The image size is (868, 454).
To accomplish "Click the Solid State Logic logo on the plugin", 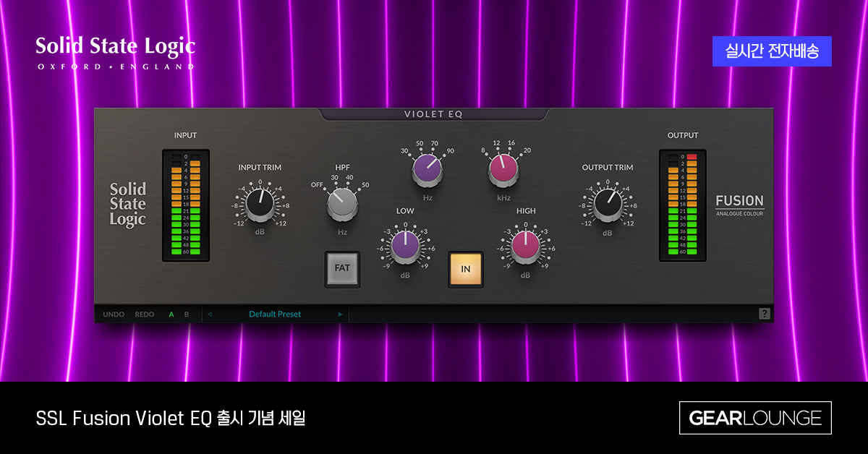I will pyautogui.click(x=127, y=205).
